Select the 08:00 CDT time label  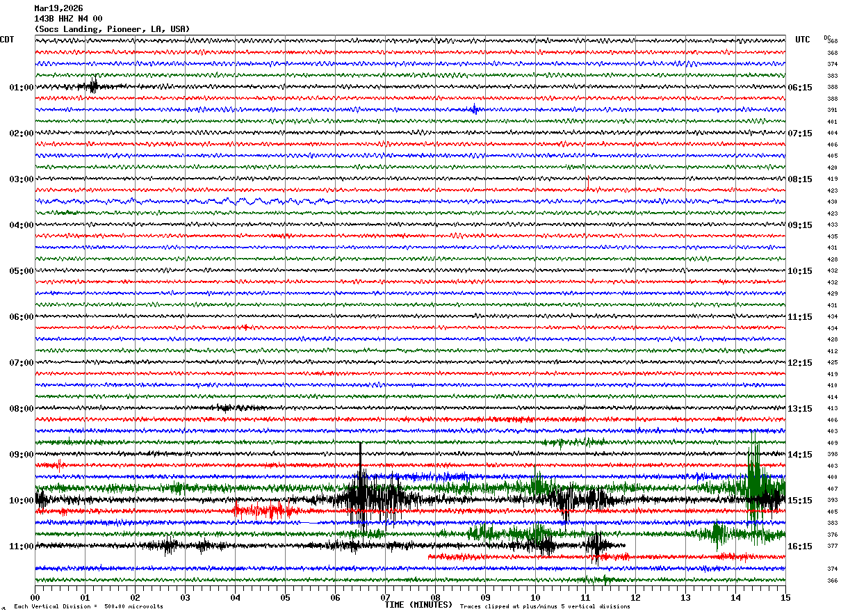coord(21,409)
